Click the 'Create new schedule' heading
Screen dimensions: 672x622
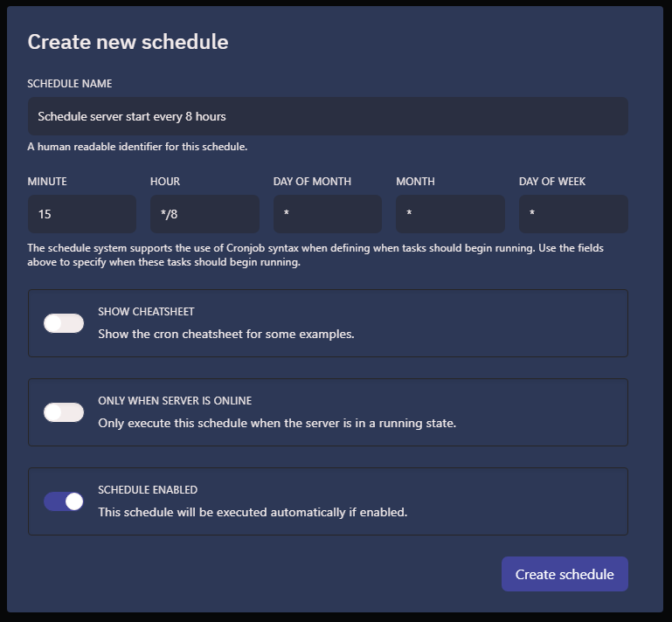[128, 42]
